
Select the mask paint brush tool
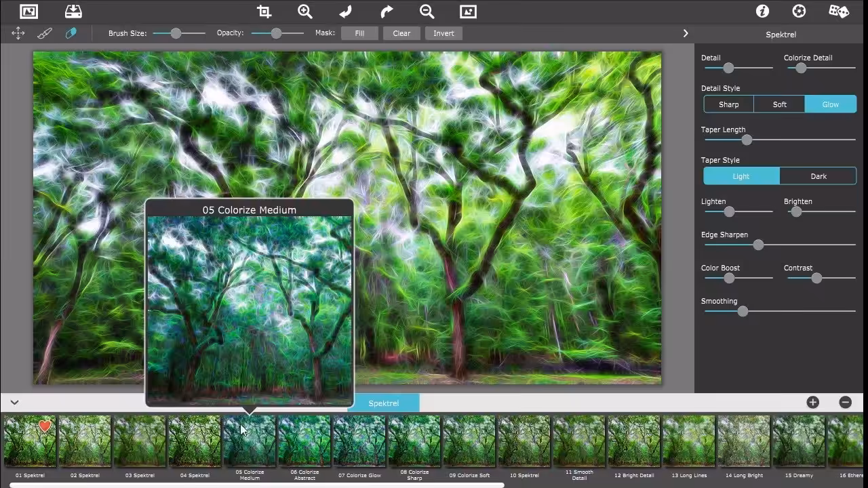pos(45,33)
